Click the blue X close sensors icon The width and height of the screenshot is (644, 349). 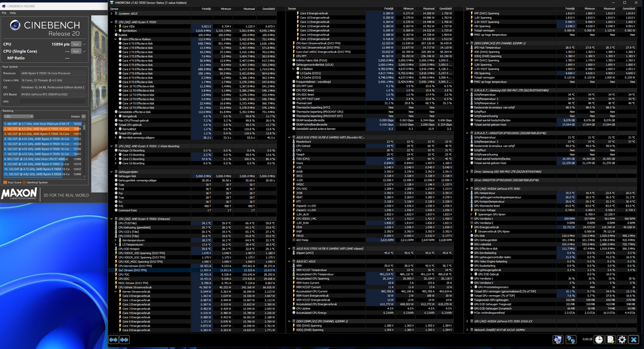pyautogui.click(x=634, y=340)
